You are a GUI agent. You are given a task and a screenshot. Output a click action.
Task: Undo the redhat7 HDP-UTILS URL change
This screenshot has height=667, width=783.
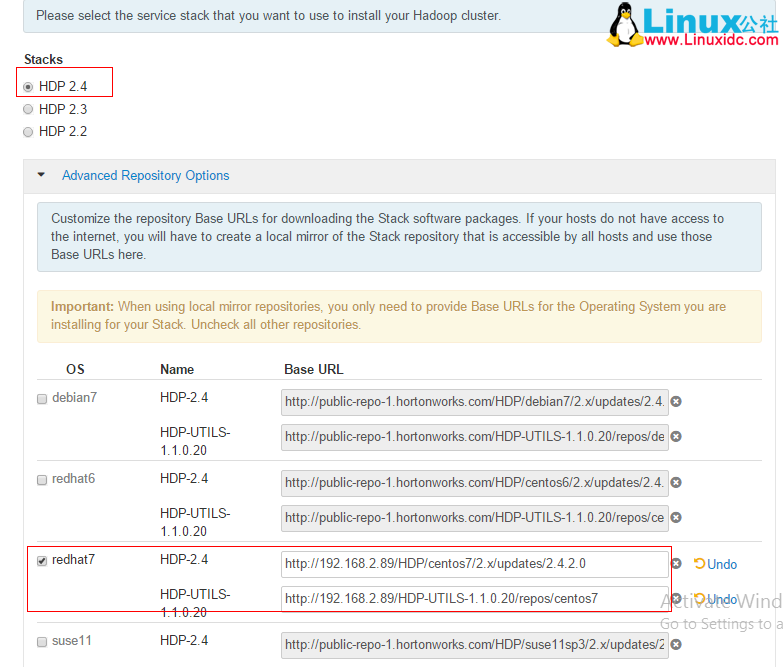[715, 599]
